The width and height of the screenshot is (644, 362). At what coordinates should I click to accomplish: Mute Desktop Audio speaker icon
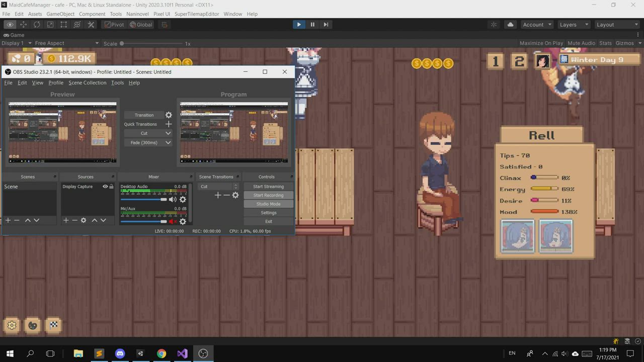click(173, 200)
